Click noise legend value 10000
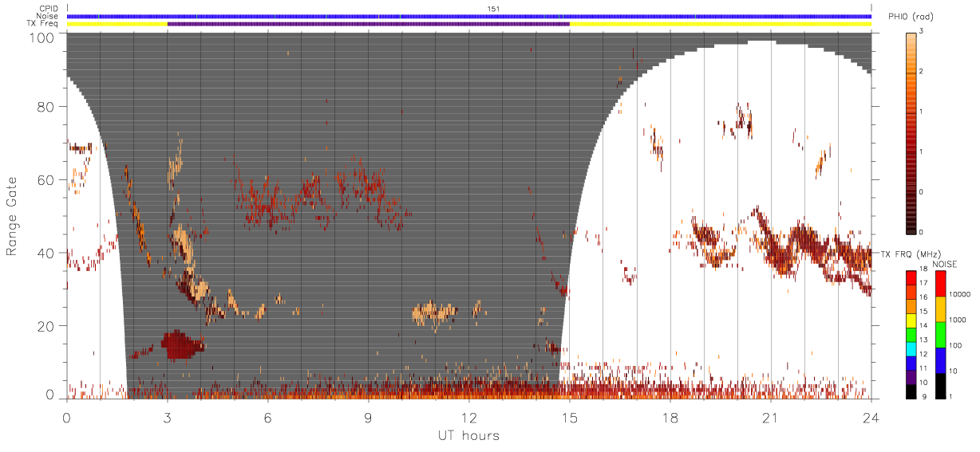The height and width of the screenshot is (452, 980). click(x=959, y=294)
